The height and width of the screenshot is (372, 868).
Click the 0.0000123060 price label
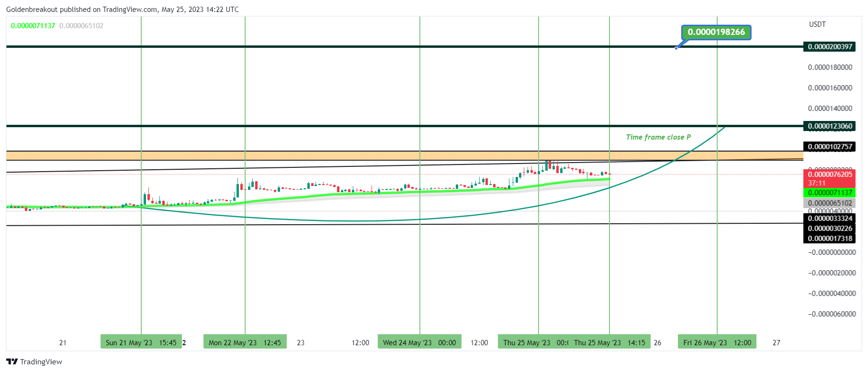tap(830, 126)
